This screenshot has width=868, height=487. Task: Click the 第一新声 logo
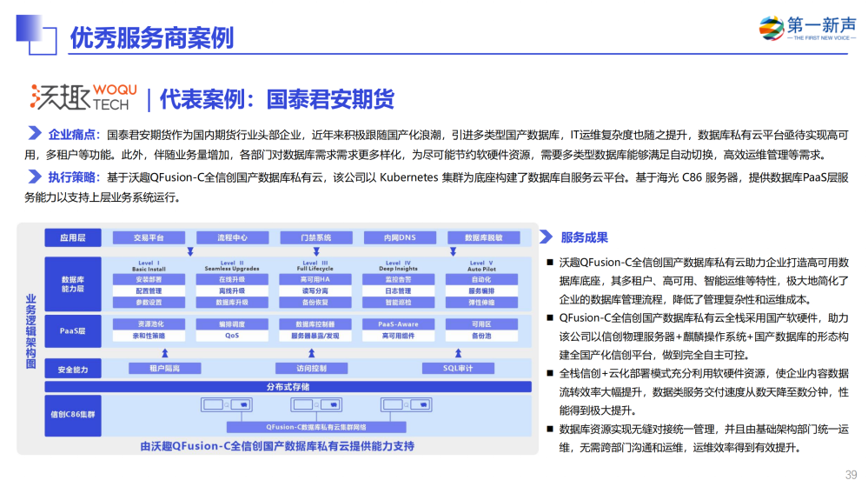[x=807, y=28]
